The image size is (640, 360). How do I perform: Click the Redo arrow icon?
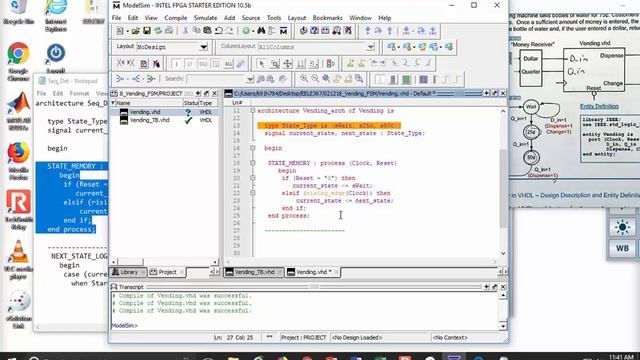(x=229, y=31)
